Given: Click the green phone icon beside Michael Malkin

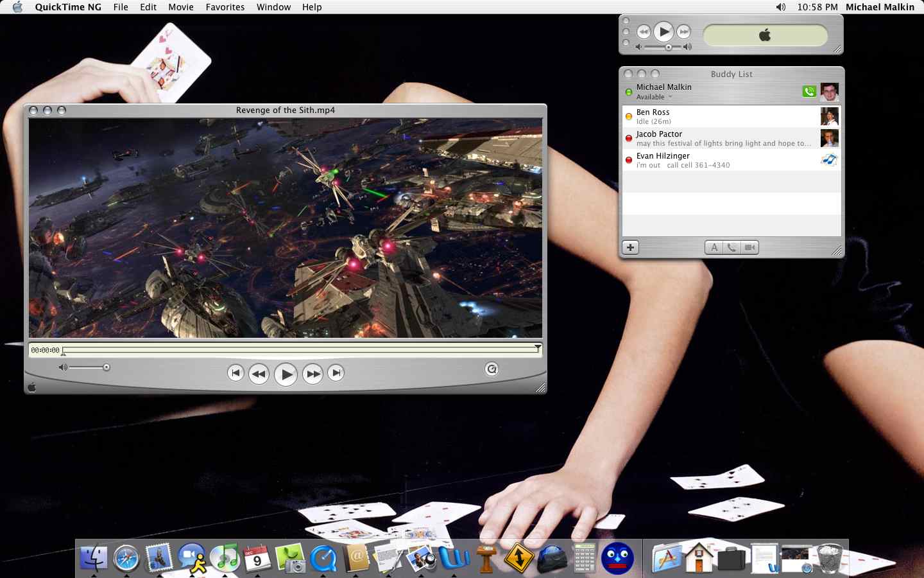Looking at the screenshot, I should (x=809, y=91).
